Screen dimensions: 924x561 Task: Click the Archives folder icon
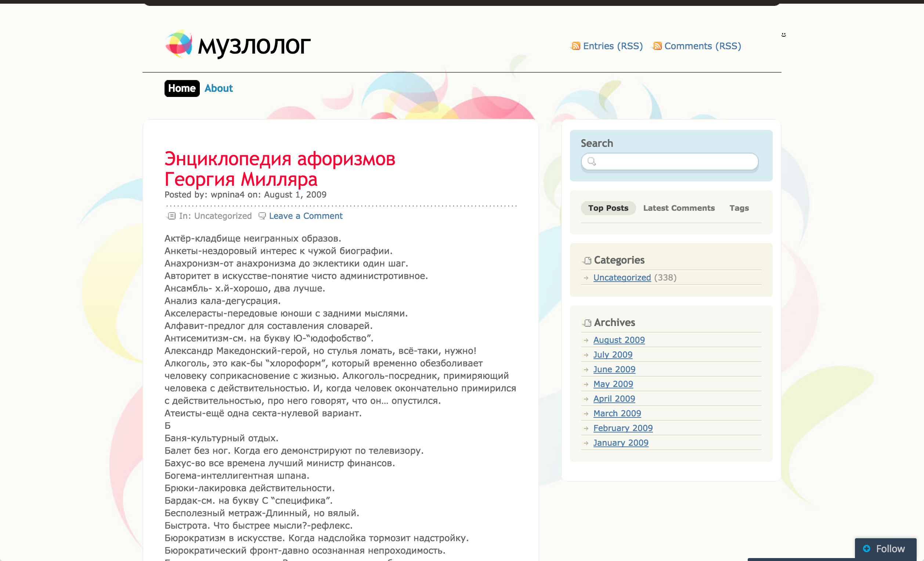pos(587,323)
